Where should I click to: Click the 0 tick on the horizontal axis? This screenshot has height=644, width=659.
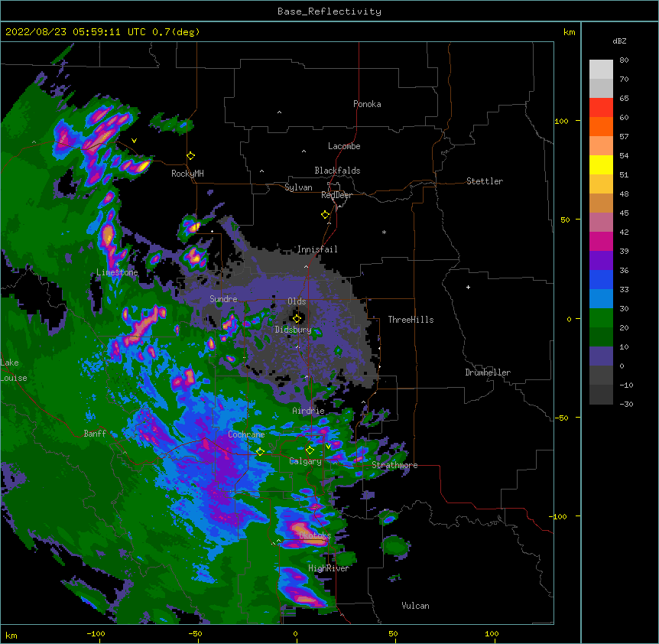coord(295,633)
